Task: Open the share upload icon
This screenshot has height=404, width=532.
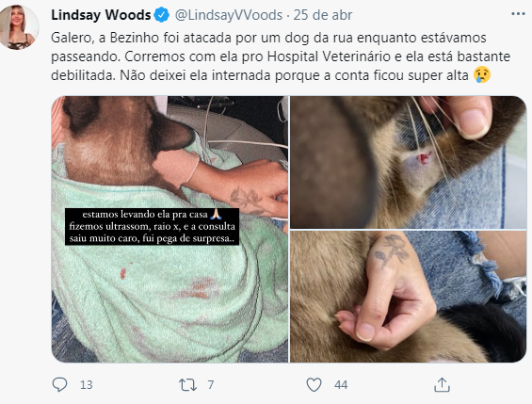Action: click(x=443, y=384)
